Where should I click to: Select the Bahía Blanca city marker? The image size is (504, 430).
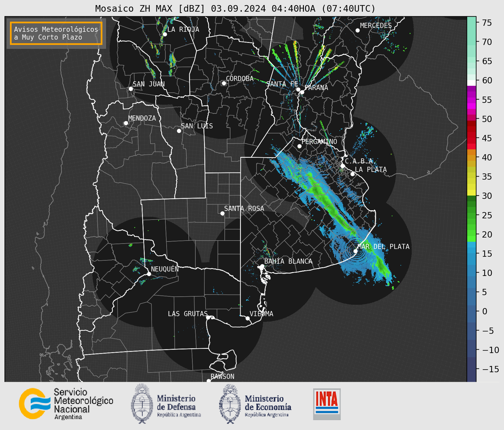[262, 266]
